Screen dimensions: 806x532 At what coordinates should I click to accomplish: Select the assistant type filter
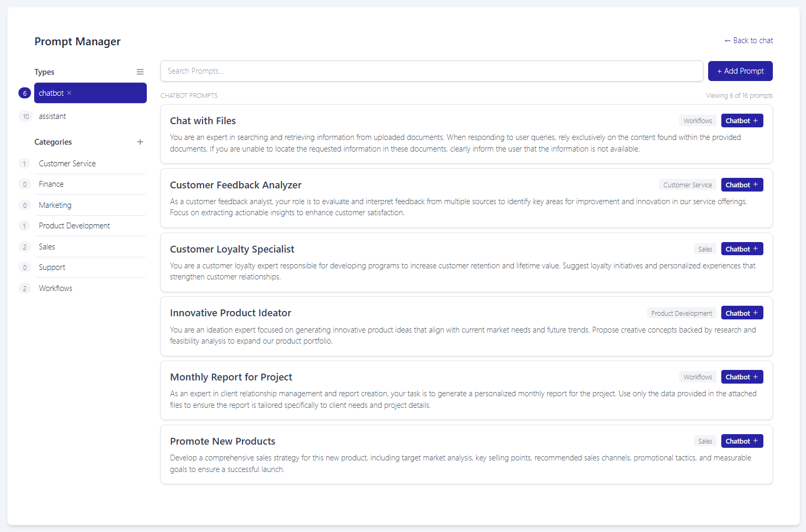[x=53, y=116]
